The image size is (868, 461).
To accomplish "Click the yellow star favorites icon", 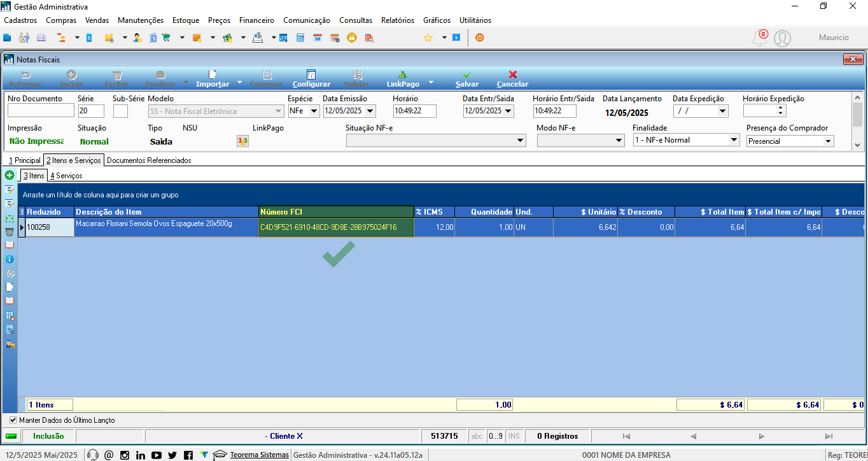I will (428, 38).
